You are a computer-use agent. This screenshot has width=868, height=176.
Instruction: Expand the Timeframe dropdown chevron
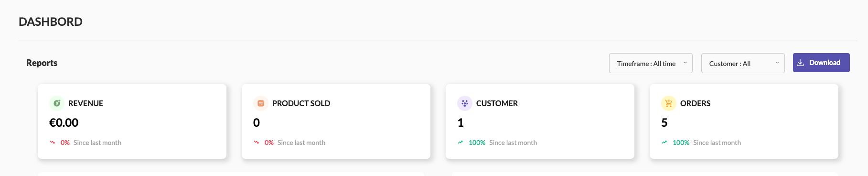[x=685, y=63]
